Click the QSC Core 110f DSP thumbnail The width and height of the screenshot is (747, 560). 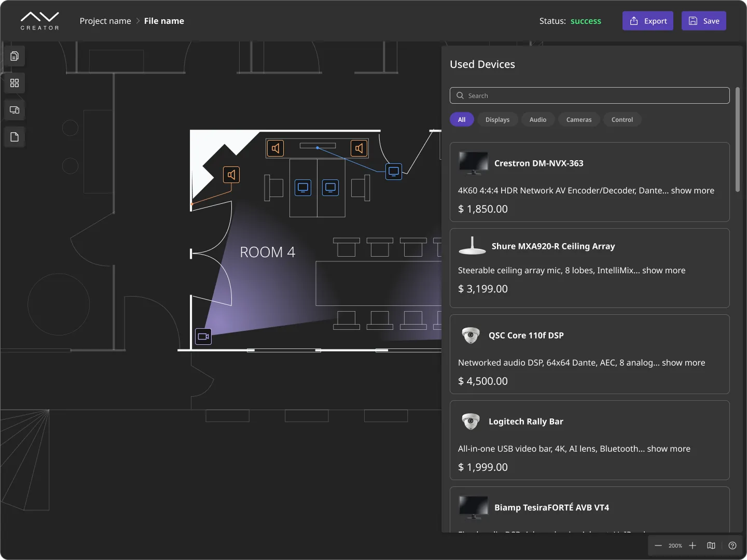click(x=471, y=335)
